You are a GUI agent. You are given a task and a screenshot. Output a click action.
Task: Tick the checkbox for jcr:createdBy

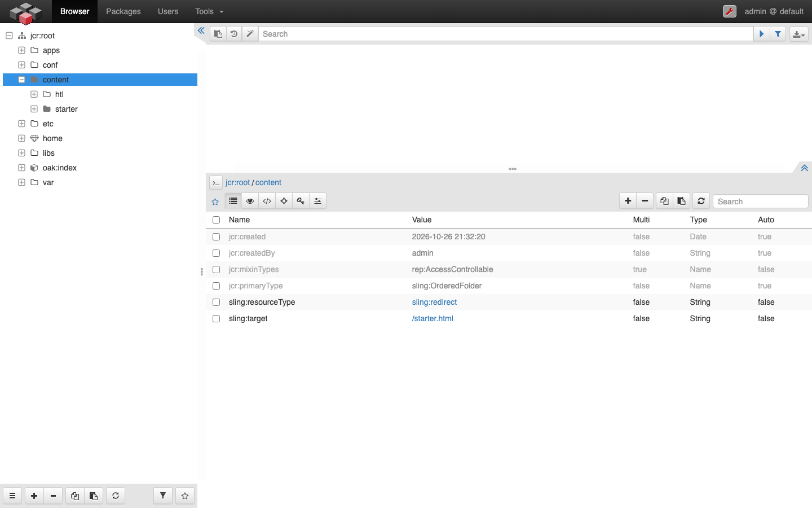pos(216,253)
